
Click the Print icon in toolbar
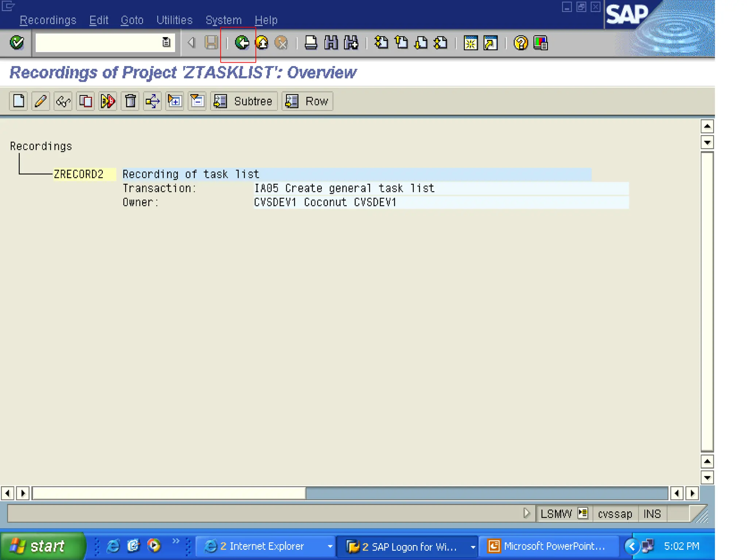coord(310,43)
